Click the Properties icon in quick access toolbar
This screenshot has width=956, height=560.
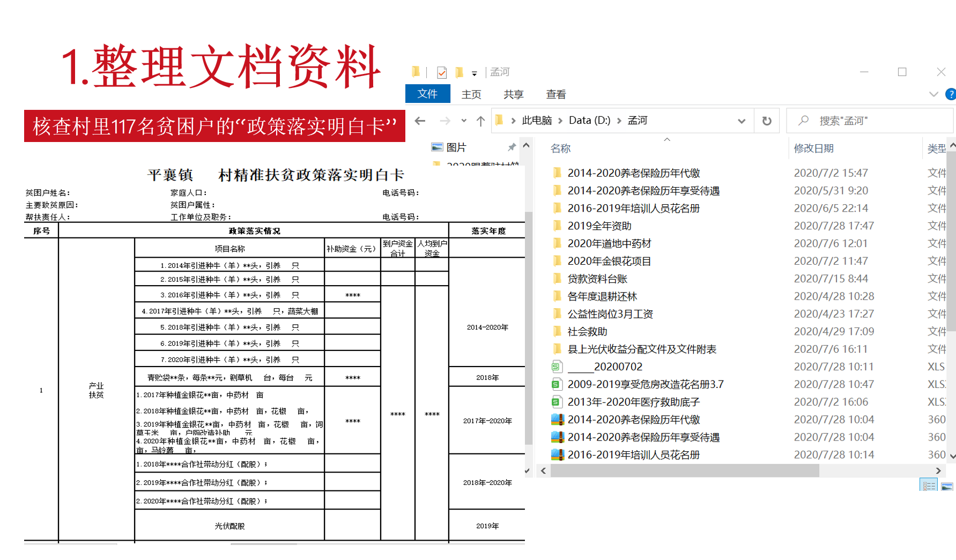[x=442, y=72]
